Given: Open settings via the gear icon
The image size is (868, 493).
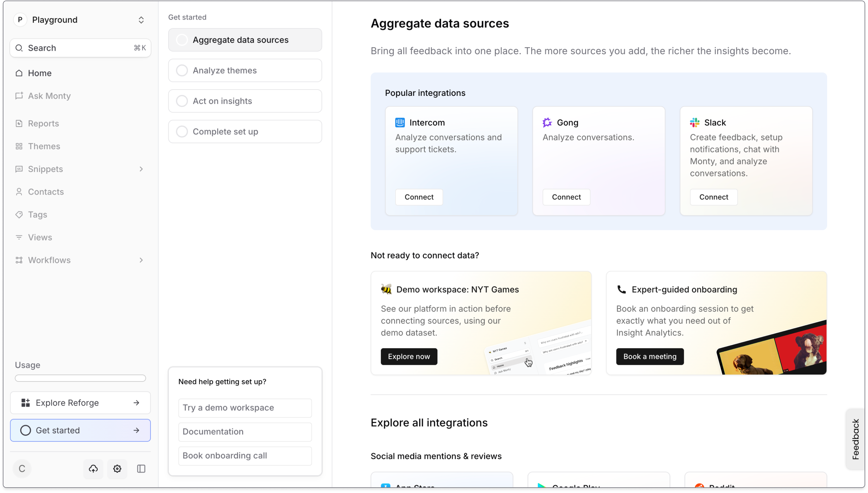Looking at the screenshot, I should click(117, 469).
